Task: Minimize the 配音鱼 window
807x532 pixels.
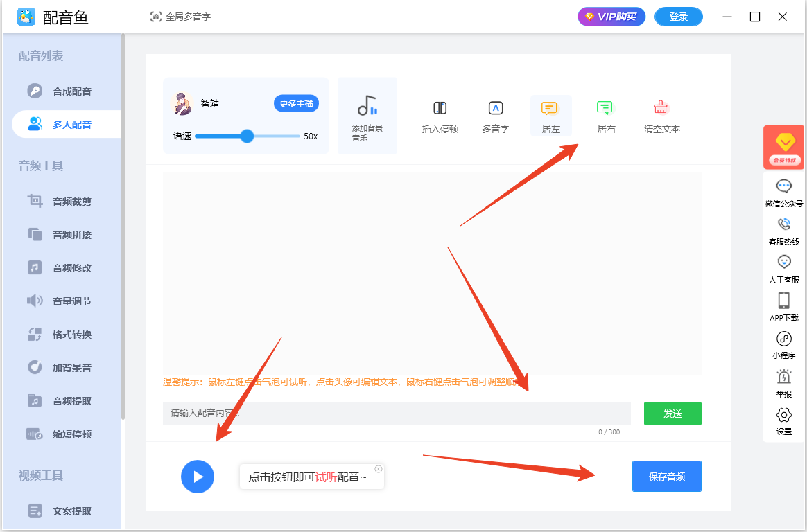Action: (727, 17)
